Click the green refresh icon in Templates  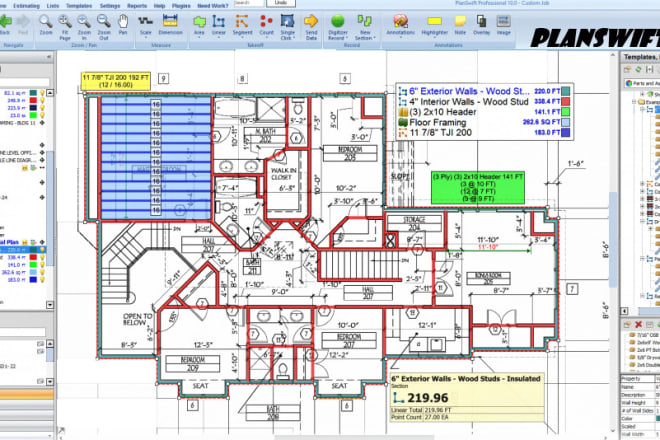(x=638, y=69)
